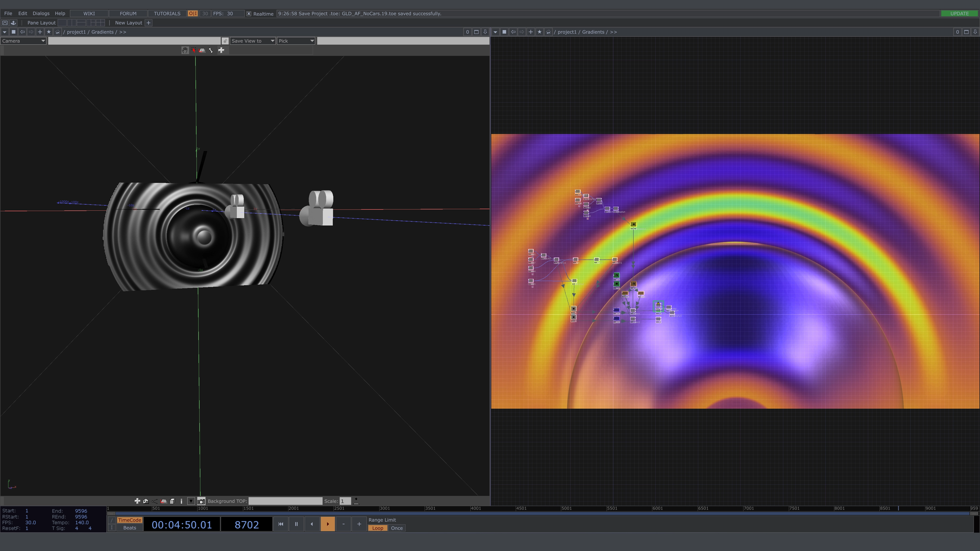Screen dimensions: 980x551
Task: Play timeline in reverse
Action: [x=312, y=524]
